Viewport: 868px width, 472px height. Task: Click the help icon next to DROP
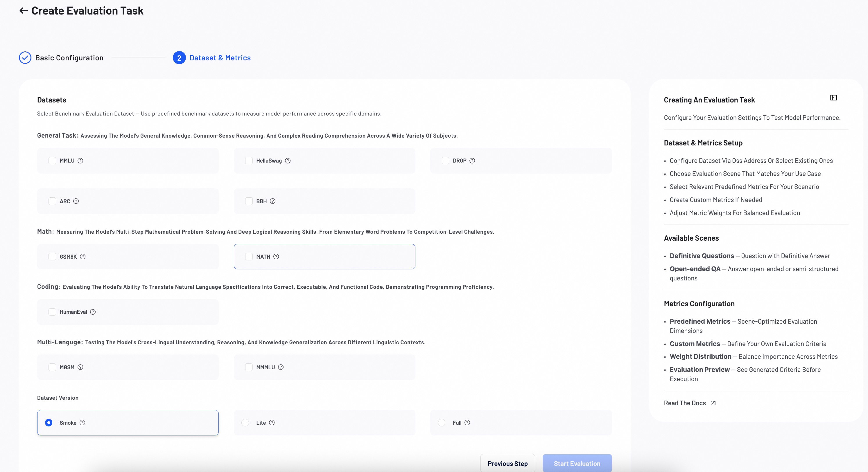472,161
